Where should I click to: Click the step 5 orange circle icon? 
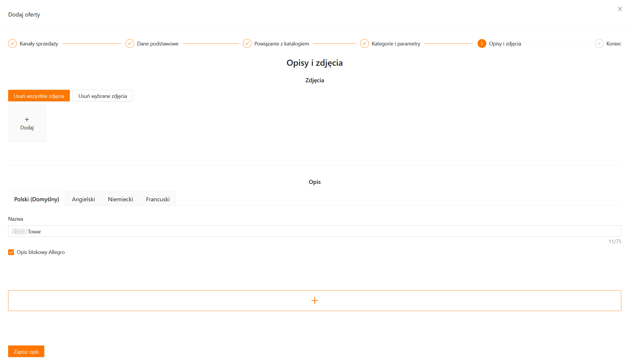click(482, 43)
